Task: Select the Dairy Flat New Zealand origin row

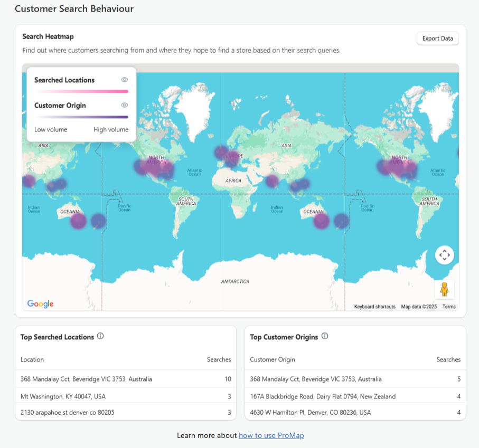Action: tap(355, 396)
